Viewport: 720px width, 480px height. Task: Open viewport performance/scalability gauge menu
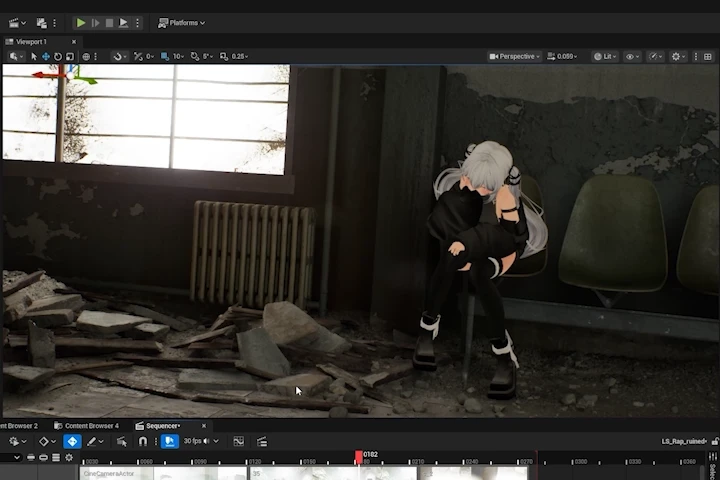(x=655, y=56)
